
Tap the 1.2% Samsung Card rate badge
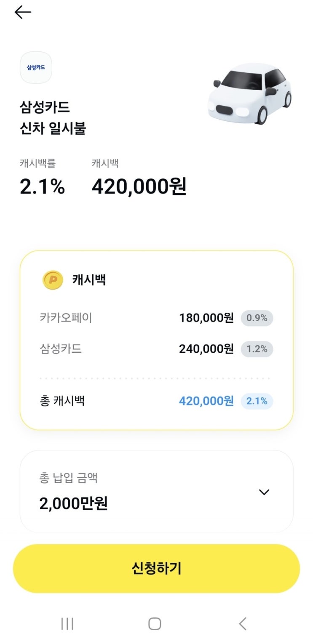257,349
